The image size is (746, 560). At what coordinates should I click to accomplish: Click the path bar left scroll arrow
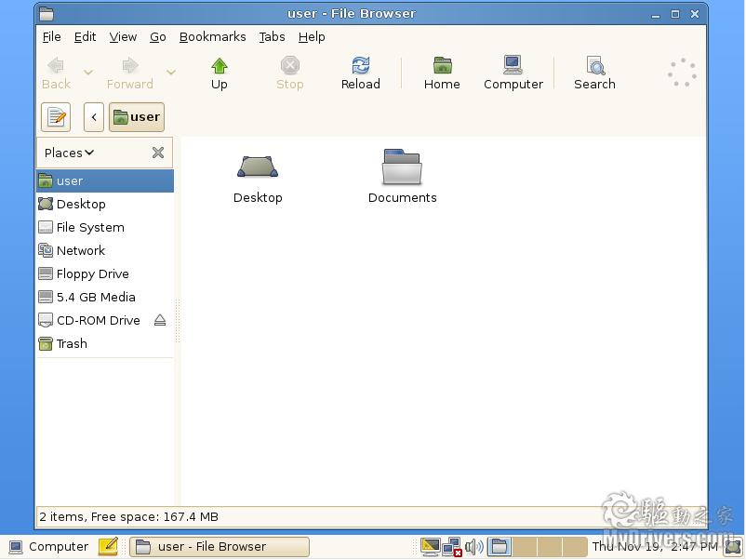tap(93, 117)
